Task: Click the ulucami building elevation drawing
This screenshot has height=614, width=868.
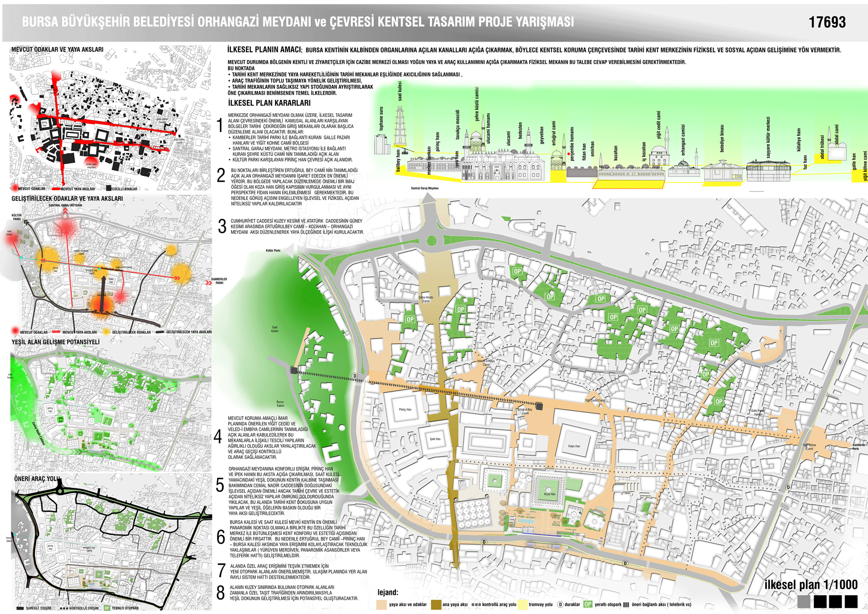Action: tap(503, 165)
